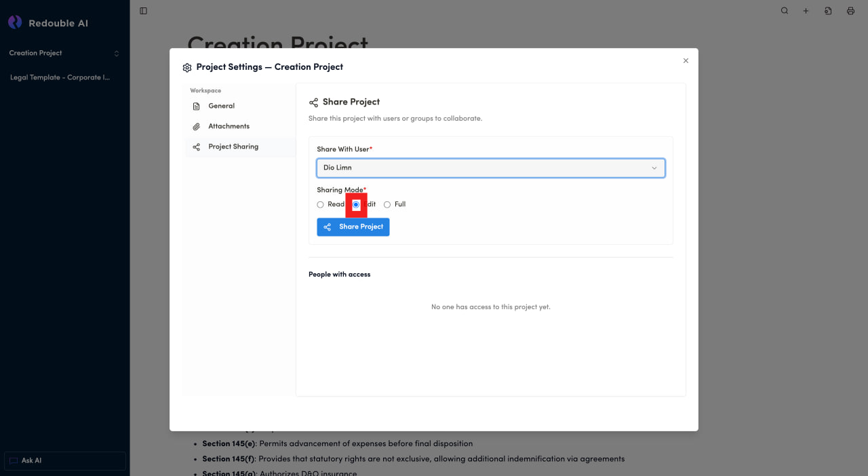Click the gear icon beside Project Settings

187,68
